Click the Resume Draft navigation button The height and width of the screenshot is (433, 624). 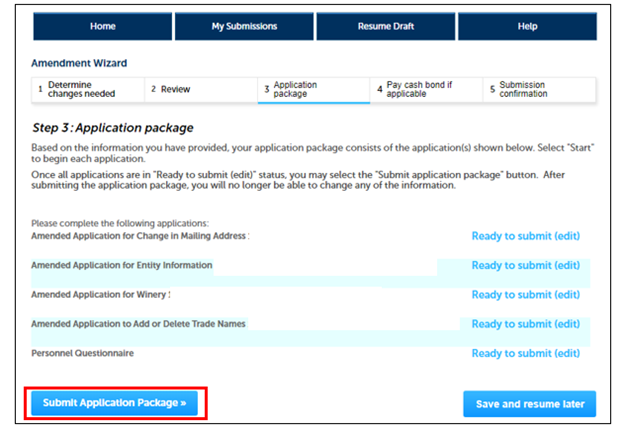click(x=386, y=26)
